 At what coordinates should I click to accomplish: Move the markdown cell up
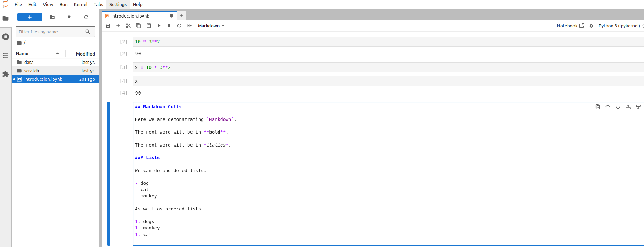608,107
